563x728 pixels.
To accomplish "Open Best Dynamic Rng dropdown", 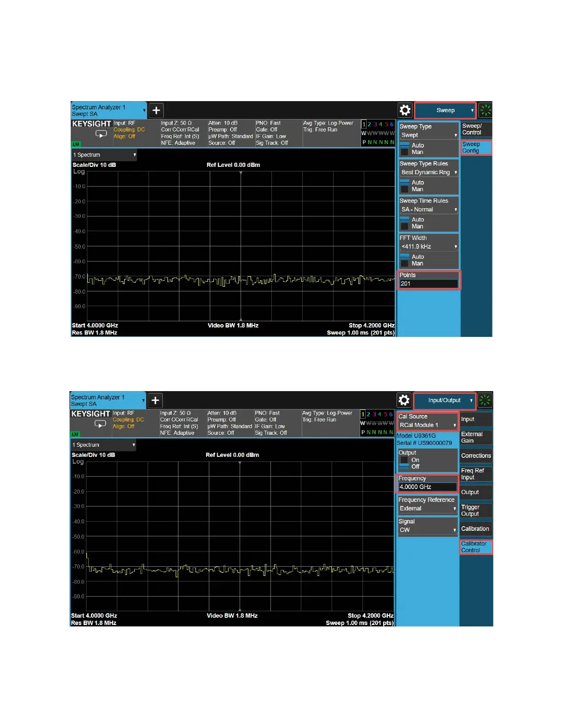I will coord(429,172).
